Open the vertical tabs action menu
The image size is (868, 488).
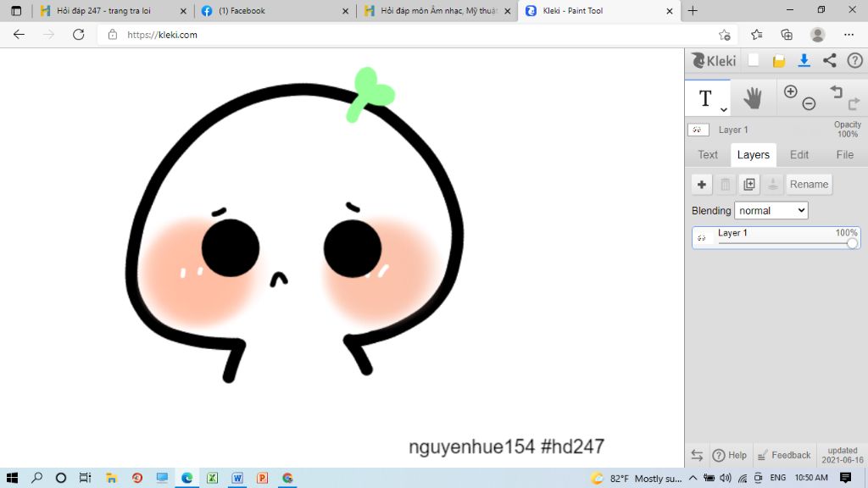tap(16, 10)
